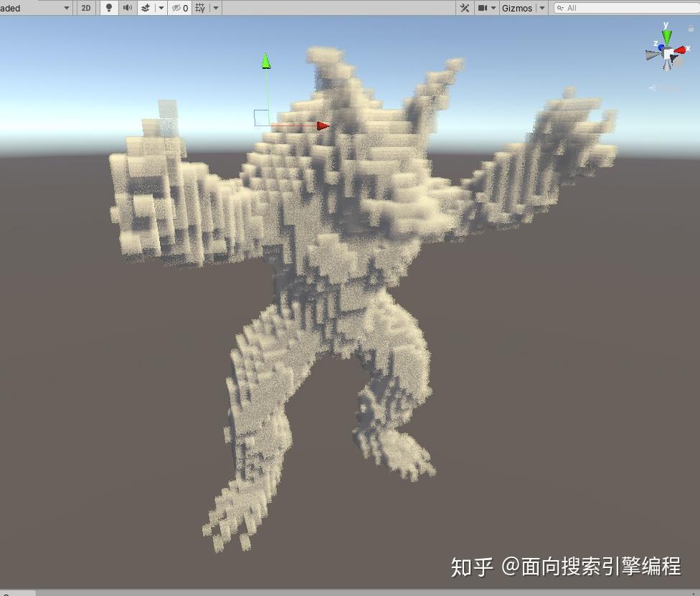Click the move gizmo plane square handle
This screenshot has height=596, width=700.
point(262,118)
